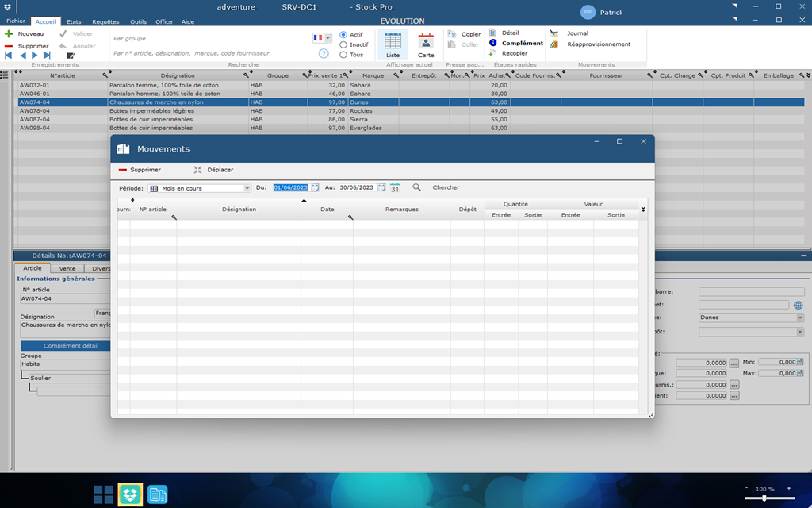Image resolution: width=812 pixels, height=508 pixels.
Task: Click the Copier icon
Action: pyautogui.click(x=452, y=33)
